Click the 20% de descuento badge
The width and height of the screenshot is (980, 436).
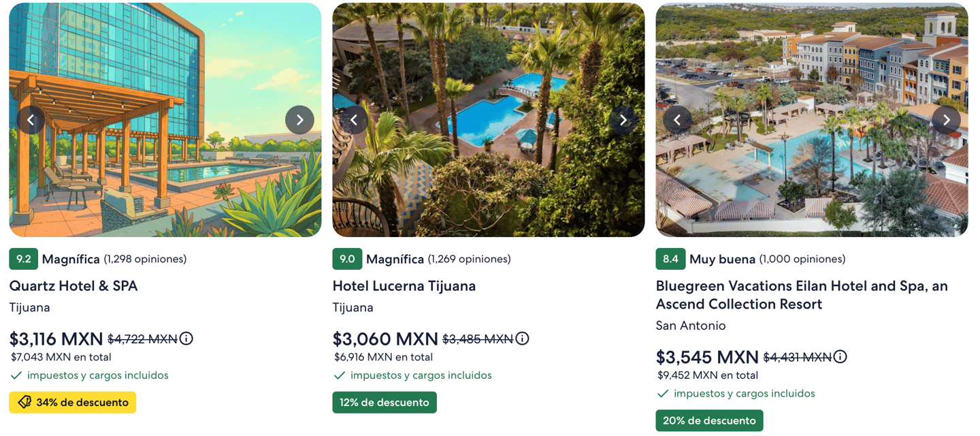click(709, 421)
